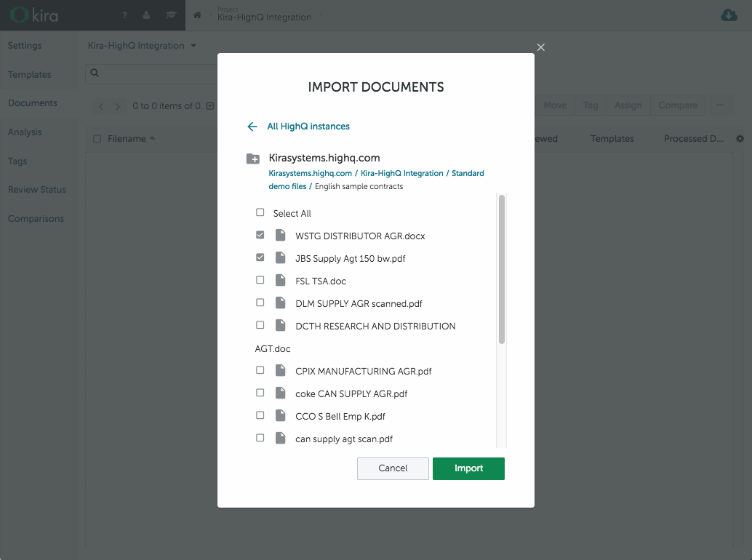Image resolution: width=752 pixels, height=560 pixels.
Task: Click the Move toolbar button
Action: 555,105
